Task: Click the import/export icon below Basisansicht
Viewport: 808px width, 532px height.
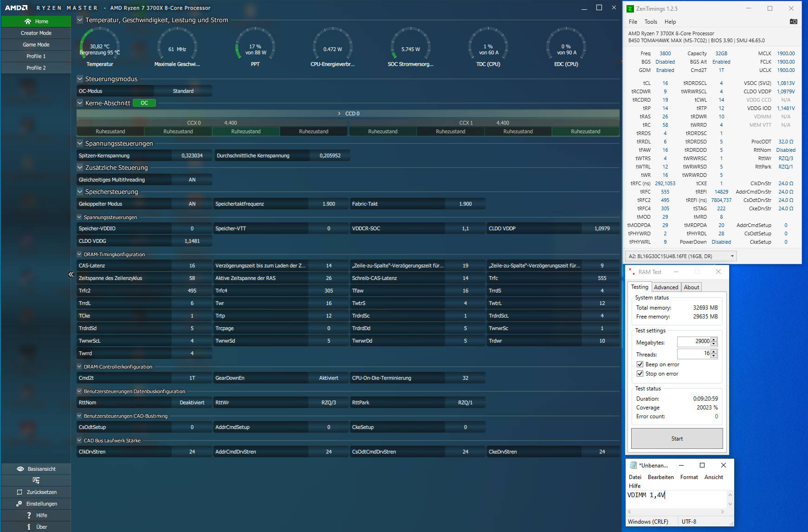Action: pos(36,480)
